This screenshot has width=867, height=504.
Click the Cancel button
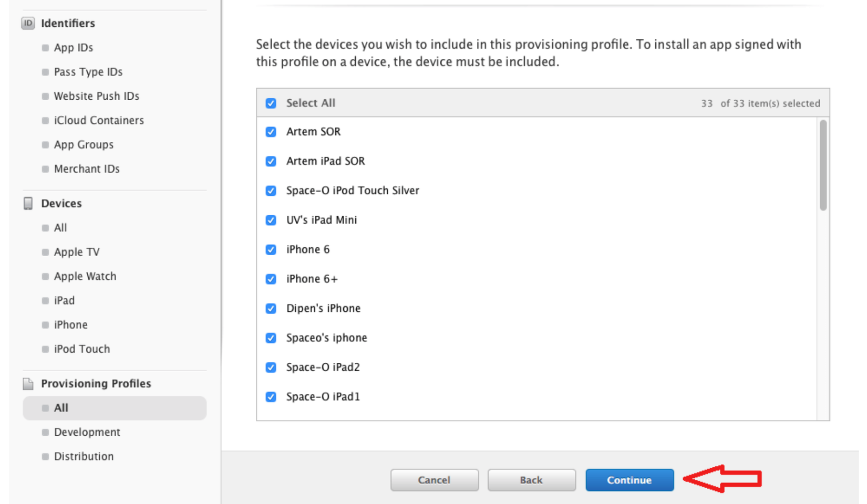(434, 480)
